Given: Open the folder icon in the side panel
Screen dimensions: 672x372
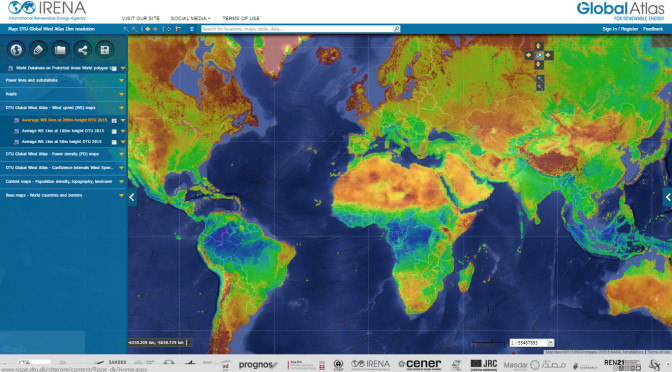Looking at the screenshot, I should [x=60, y=50].
